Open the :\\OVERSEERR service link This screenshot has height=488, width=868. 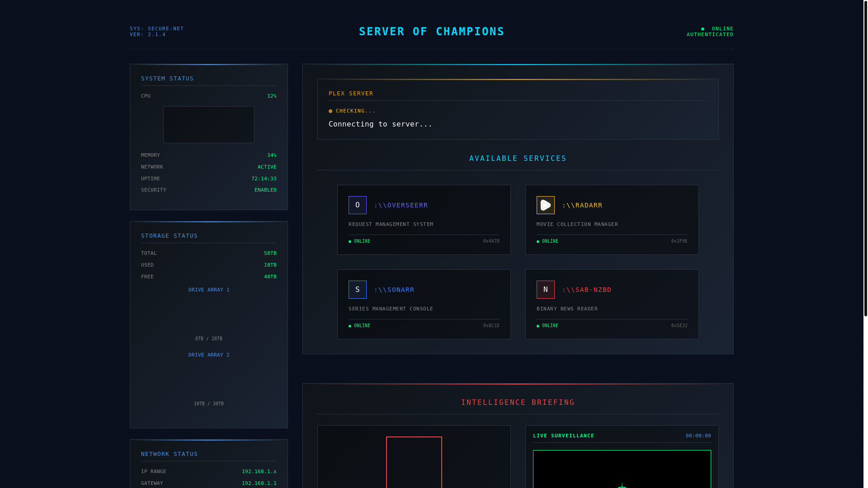pyautogui.click(x=401, y=205)
